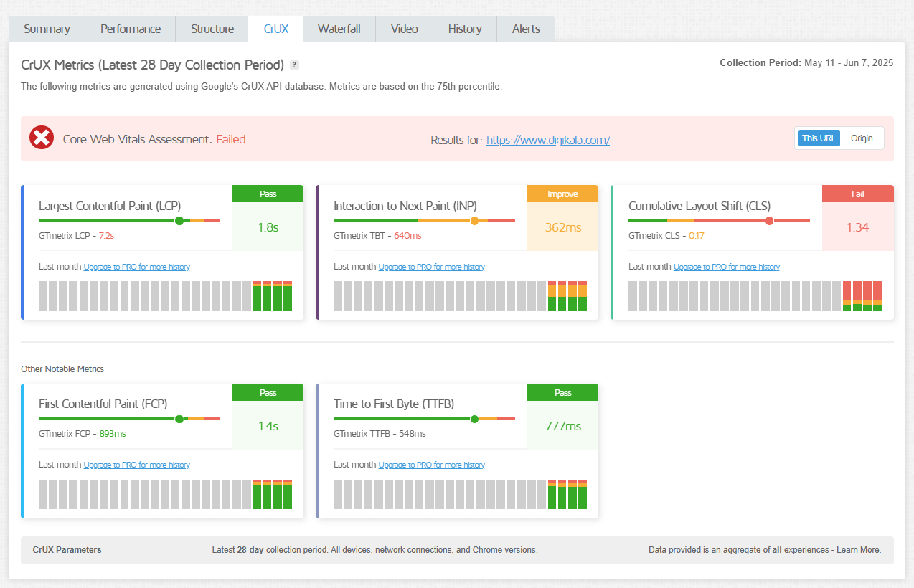Viewport: 914px width, 588px height.
Task: Click the CrUX Parameters label
Action: tap(67, 550)
